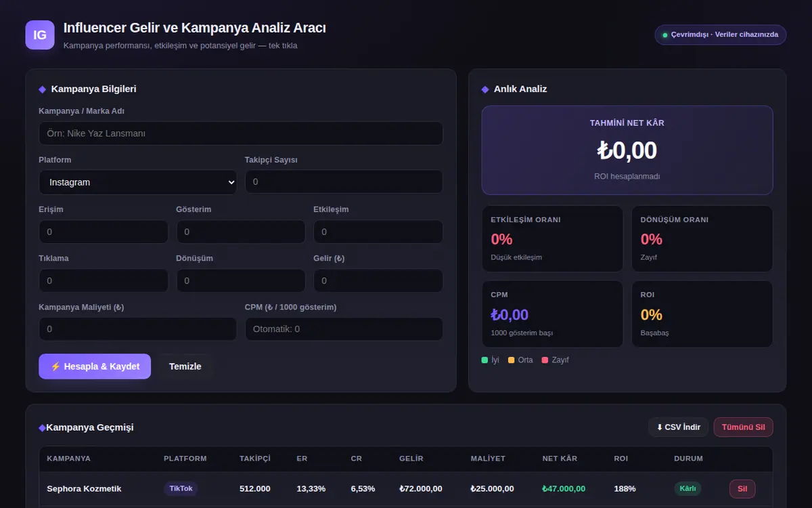The image size is (812, 508).
Task: Click the NET KÂR column header
Action: coord(560,459)
